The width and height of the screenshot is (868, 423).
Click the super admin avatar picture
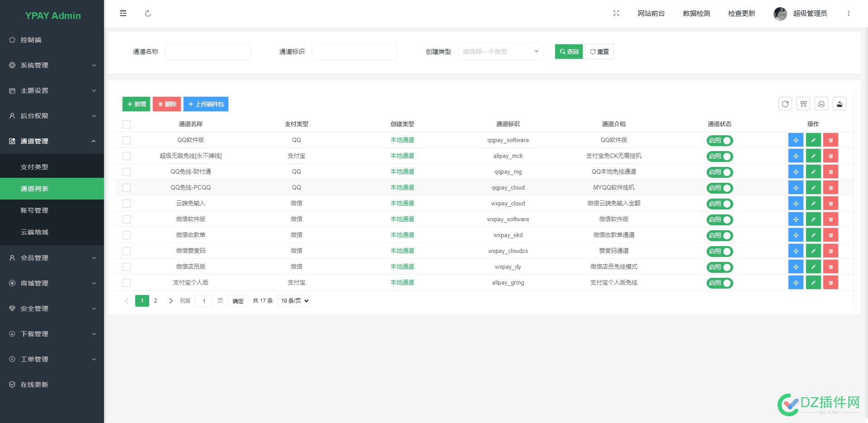tap(780, 14)
